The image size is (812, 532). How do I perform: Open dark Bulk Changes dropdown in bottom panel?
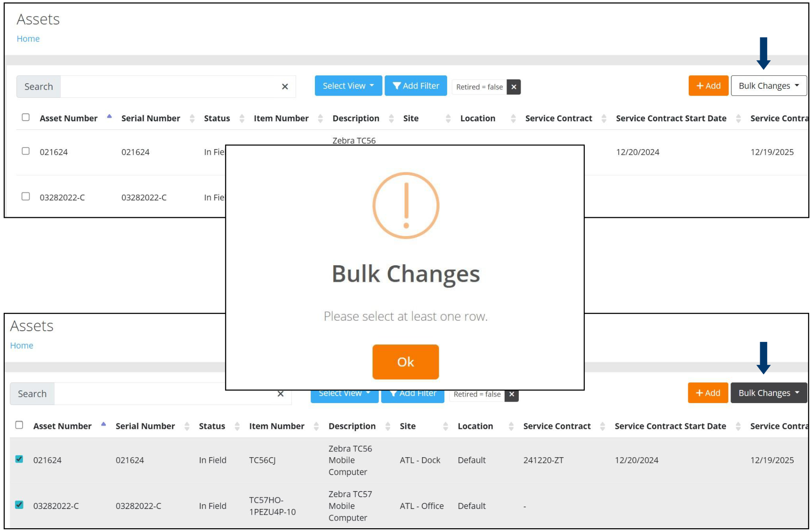[769, 393]
